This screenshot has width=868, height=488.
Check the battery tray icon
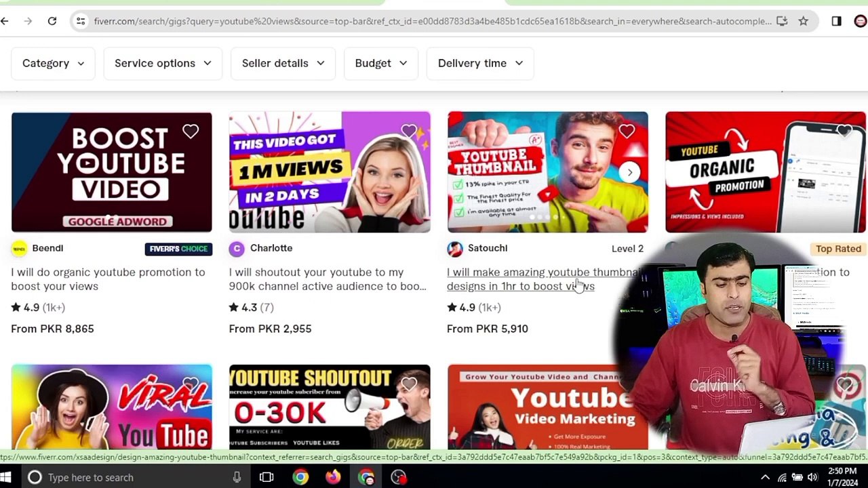coord(797,477)
